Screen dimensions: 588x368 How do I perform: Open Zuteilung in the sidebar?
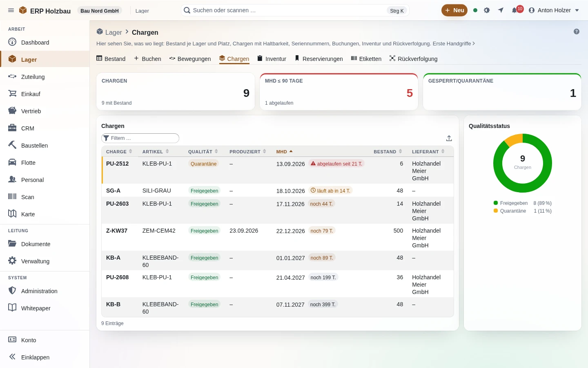(45, 76)
